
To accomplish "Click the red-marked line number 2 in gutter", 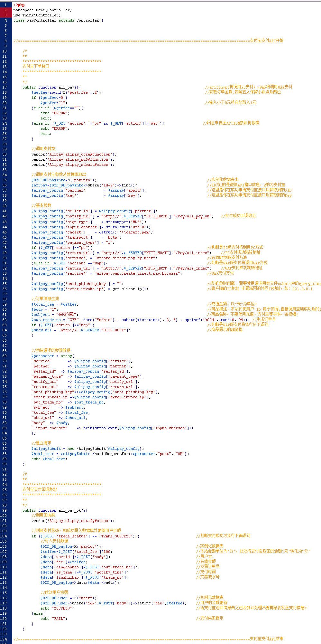I will (x=5, y=10).
